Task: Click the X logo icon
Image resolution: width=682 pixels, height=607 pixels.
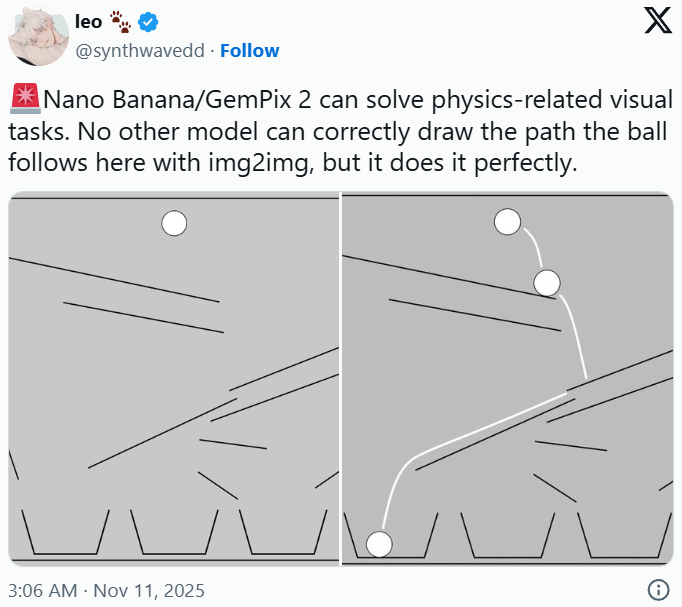Action: pyautogui.click(x=657, y=22)
